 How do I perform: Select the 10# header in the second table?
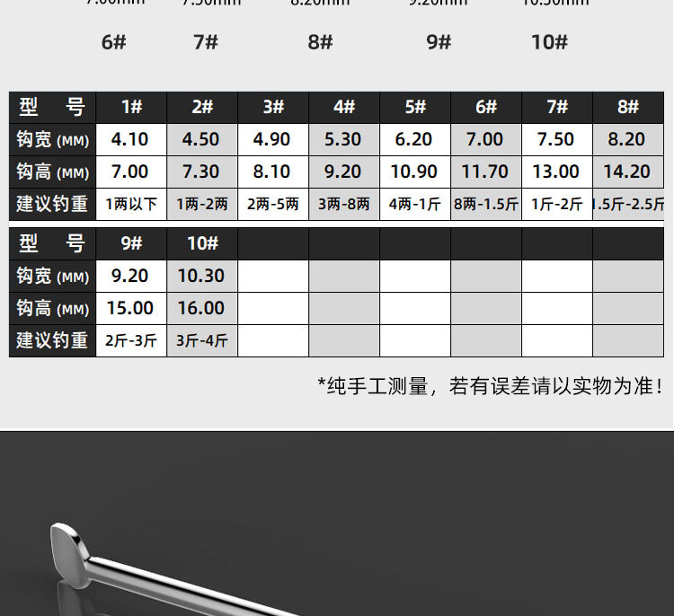tap(202, 243)
